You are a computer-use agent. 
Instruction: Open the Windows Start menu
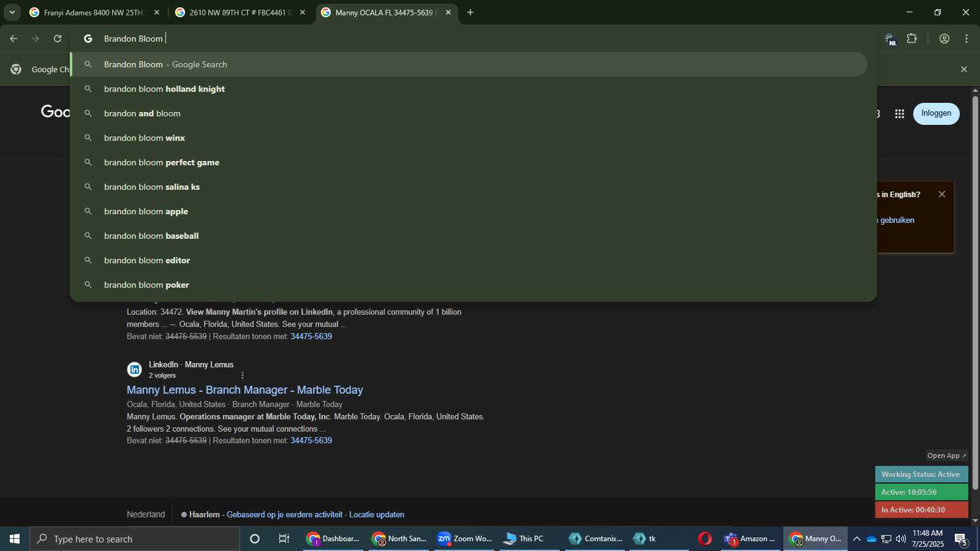tap(15, 539)
